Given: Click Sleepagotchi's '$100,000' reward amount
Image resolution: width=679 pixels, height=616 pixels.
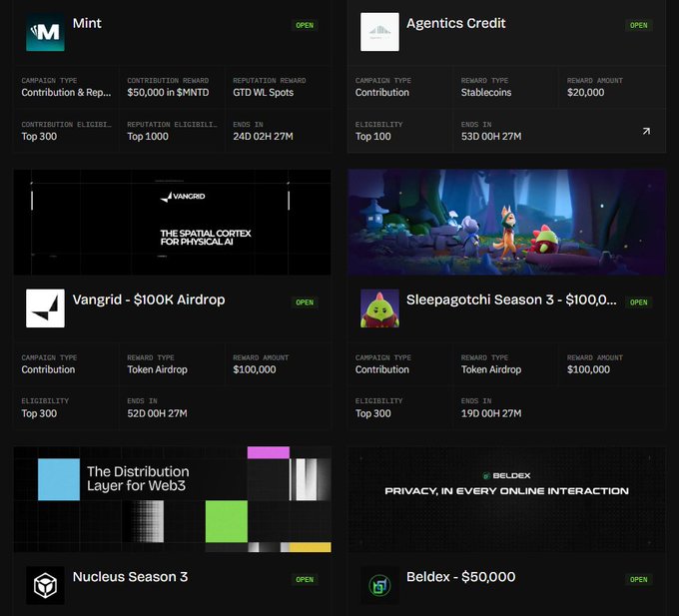Looking at the screenshot, I should (588, 369).
